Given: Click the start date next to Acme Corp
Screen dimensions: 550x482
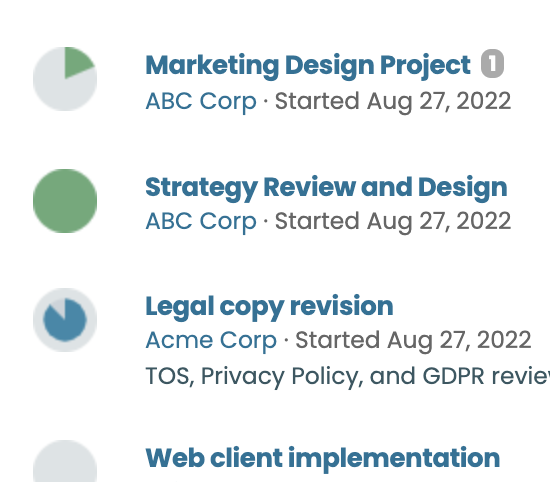Looking at the screenshot, I should click(x=413, y=340).
